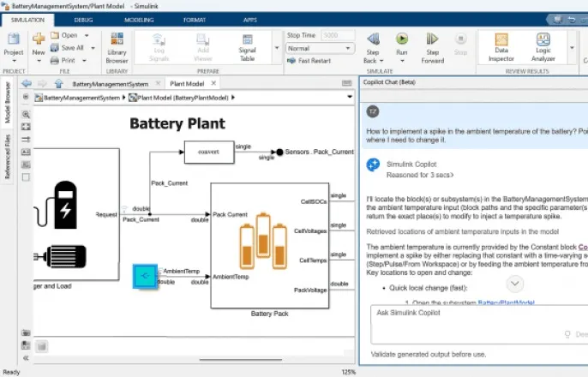Click the camera screenshot icon near palette bottom

click(x=26, y=332)
